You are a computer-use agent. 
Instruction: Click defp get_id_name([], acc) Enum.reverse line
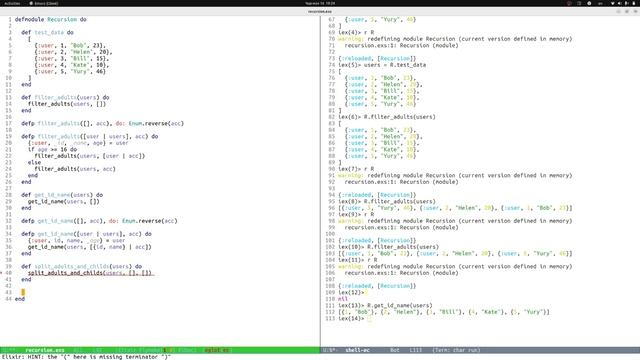point(99,221)
